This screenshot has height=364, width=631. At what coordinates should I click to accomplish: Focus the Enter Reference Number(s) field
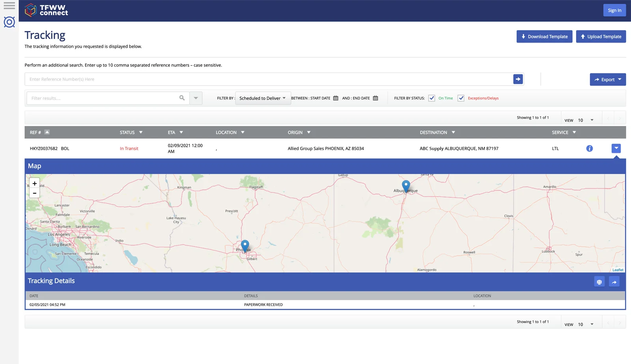point(268,79)
